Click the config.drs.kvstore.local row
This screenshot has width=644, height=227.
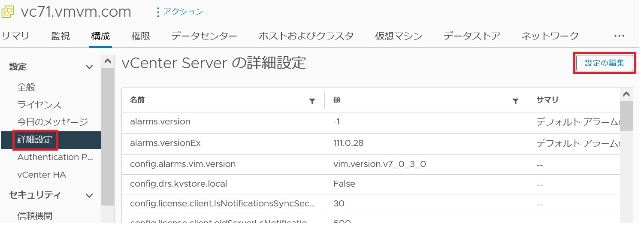[x=178, y=184]
